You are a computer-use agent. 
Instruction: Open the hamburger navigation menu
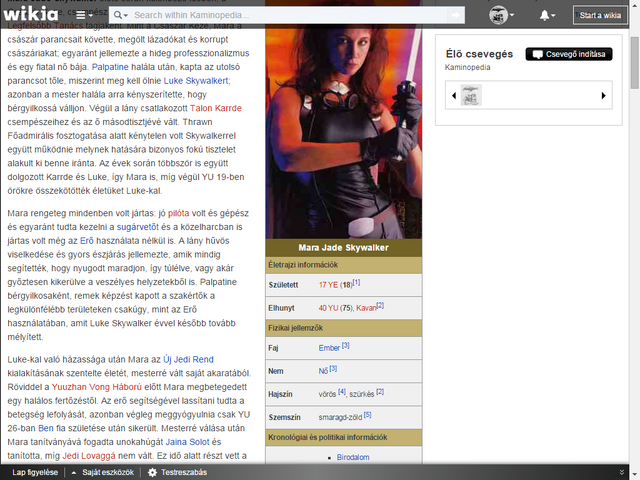(83, 15)
